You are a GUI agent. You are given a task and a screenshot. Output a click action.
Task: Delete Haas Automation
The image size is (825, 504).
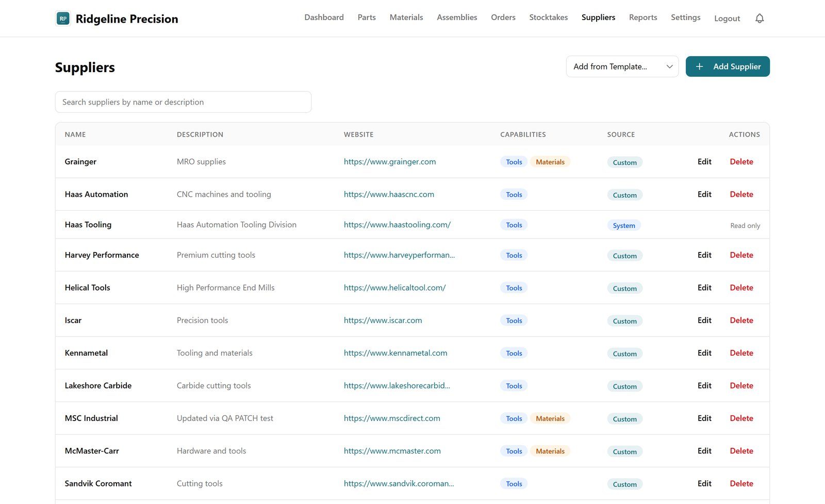click(741, 194)
